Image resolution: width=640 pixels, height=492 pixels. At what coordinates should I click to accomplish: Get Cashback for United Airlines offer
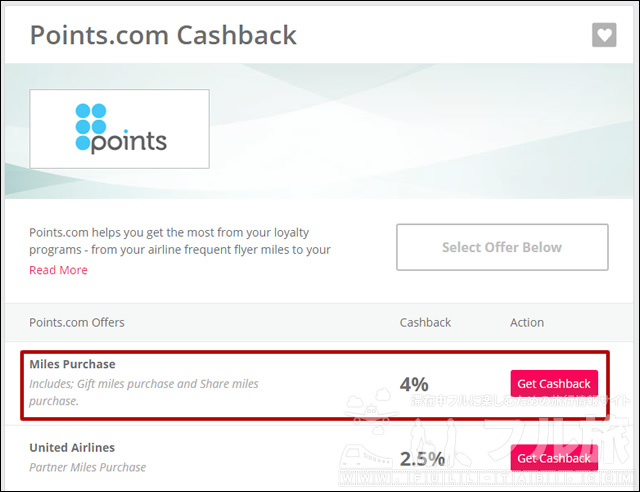[x=554, y=458]
